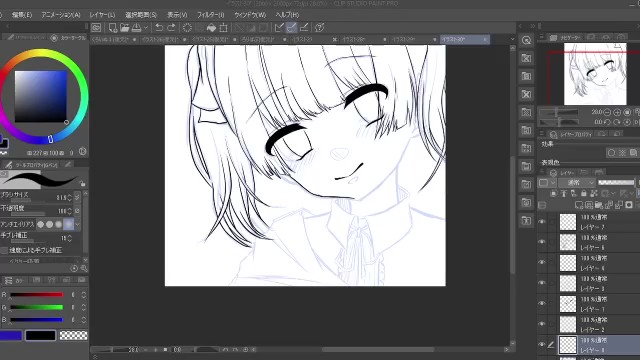640x360 pixels.
Task: Open the CLIP STUDIO launcher icon
Action: pyautogui.click(x=96, y=28)
